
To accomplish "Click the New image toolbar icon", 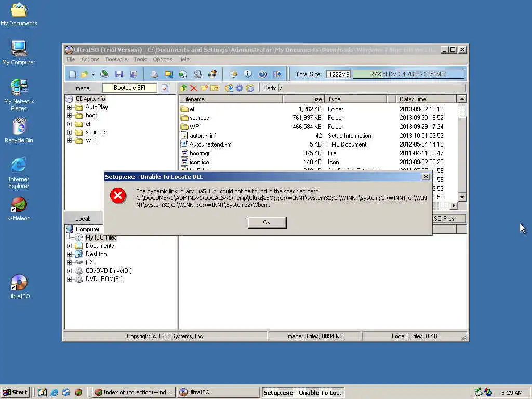I will [x=72, y=74].
